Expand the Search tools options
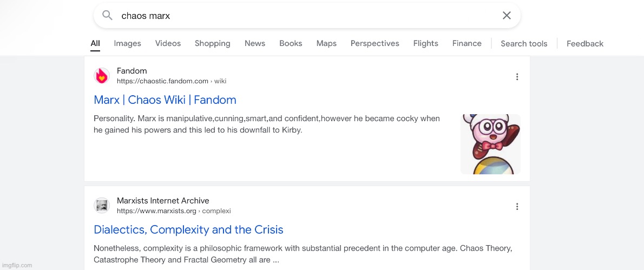Screen dimensions: 644x270 coord(524,44)
